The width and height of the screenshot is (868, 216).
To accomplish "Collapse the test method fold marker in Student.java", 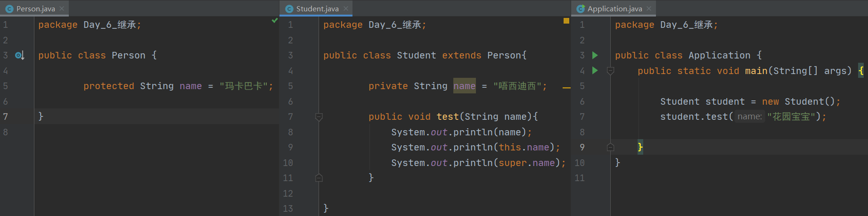I will pyautogui.click(x=319, y=116).
